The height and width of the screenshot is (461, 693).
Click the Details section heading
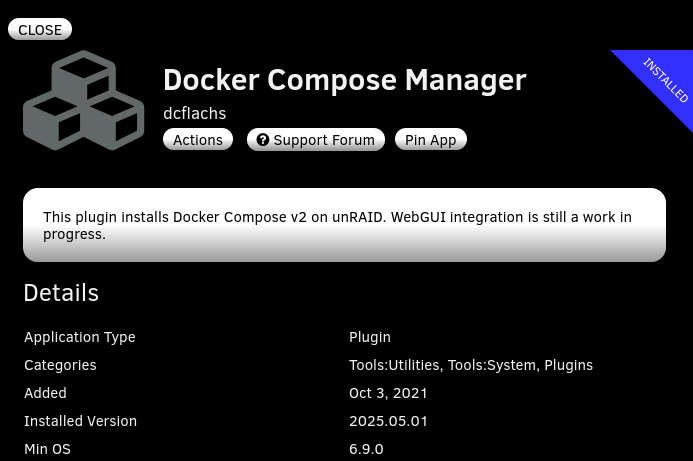click(x=61, y=293)
